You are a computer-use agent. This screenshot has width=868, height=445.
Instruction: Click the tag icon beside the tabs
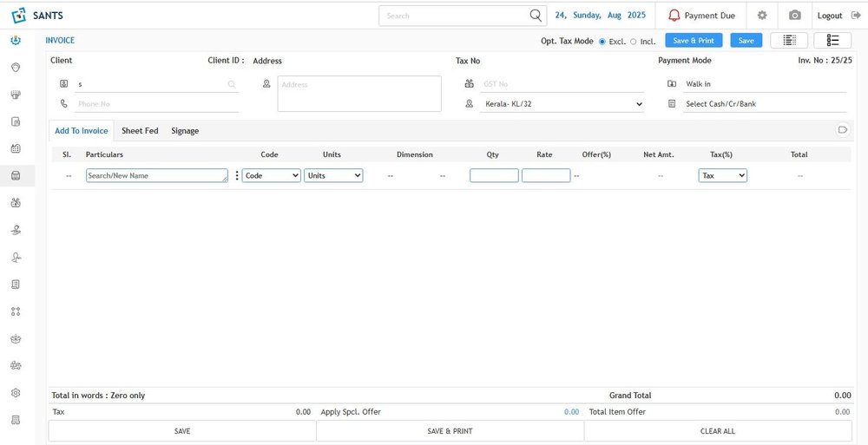point(843,129)
